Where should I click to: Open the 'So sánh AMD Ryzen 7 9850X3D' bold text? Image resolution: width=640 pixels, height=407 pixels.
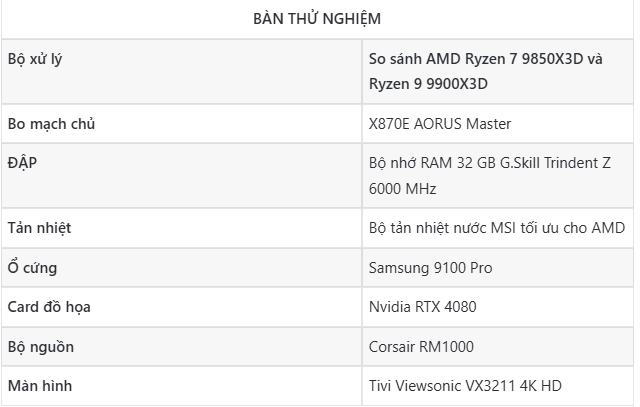[x=485, y=58]
